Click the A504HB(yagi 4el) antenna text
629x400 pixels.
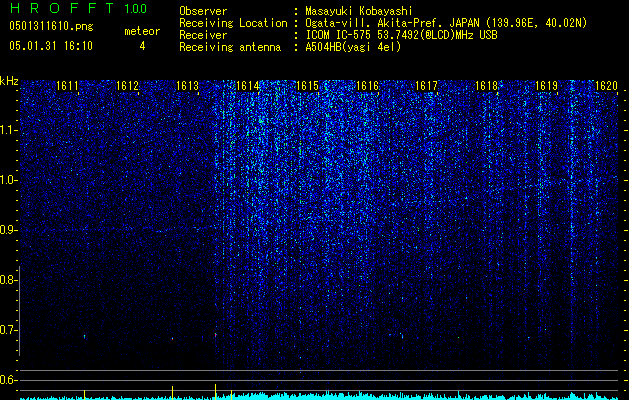[x=353, y=47]
